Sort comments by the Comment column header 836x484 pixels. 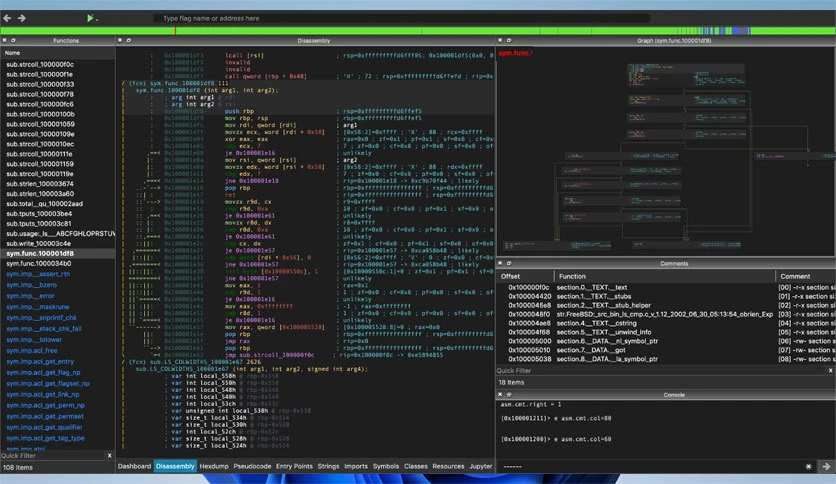tap(805, 276)
